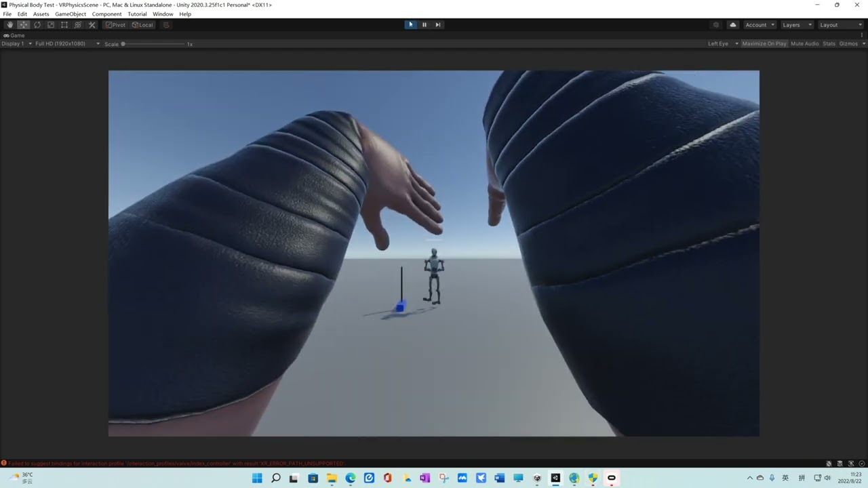Open Windows taskbar Search

pyautogui.click(x=276, y=478)
